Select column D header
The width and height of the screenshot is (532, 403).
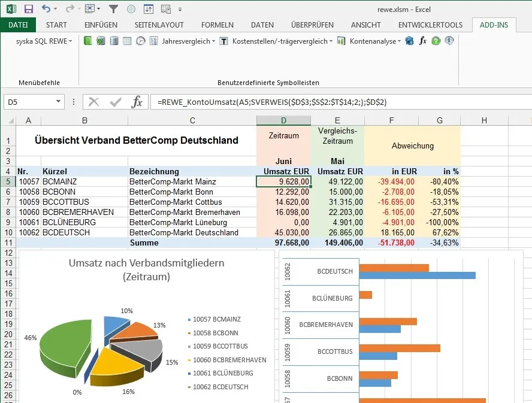pos(283,120)
